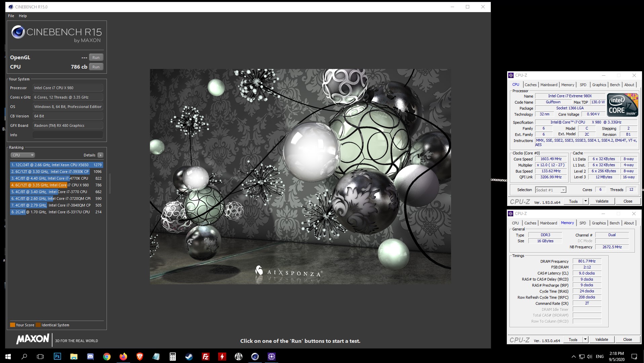Open File Explorer from the taskbar
This screenshot has height=363, width=644.
[74, 356]
